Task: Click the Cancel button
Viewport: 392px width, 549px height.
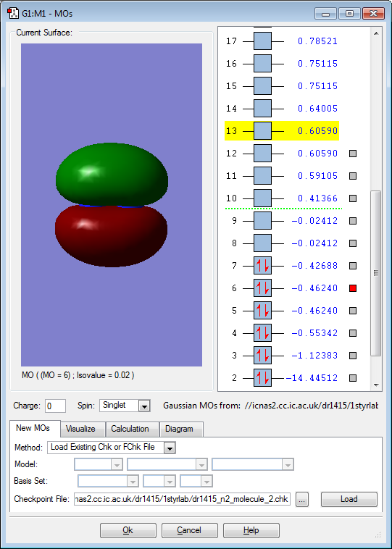Action: tap(190, 530)
